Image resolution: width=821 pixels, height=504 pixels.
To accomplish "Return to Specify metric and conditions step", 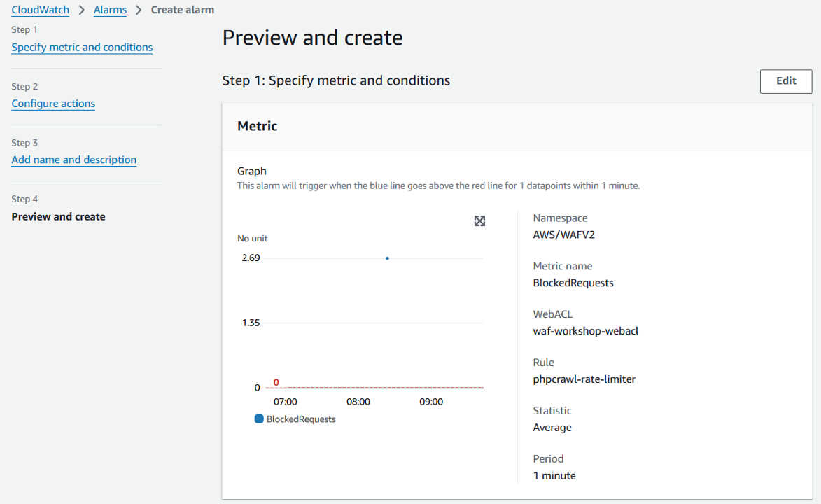I will pos(82,48).
